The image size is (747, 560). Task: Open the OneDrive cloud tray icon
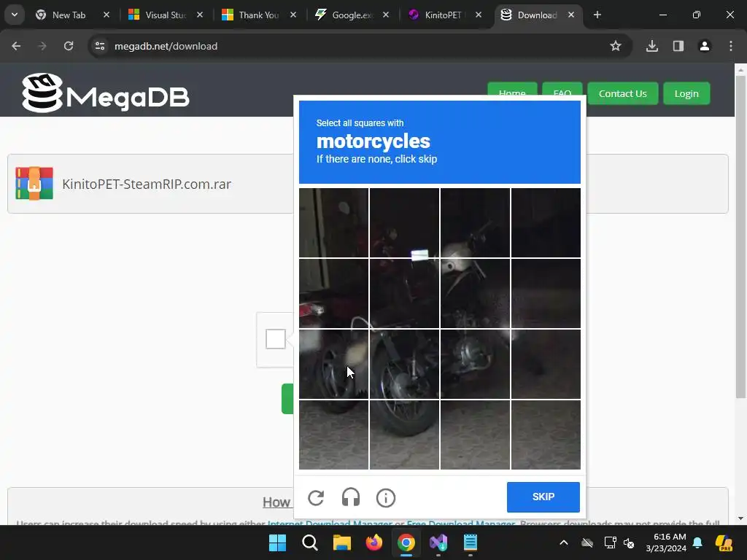point(587,542)
